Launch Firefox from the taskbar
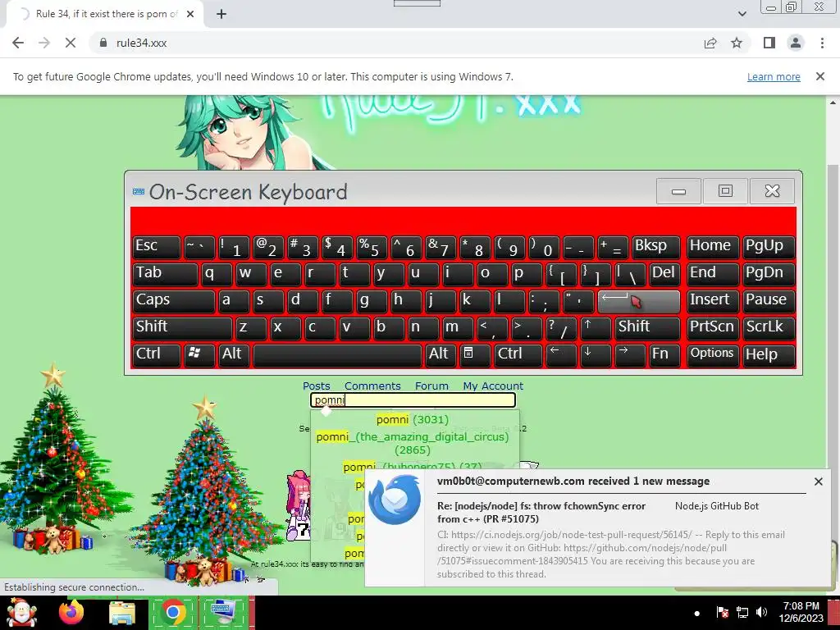 click(71, 612)
